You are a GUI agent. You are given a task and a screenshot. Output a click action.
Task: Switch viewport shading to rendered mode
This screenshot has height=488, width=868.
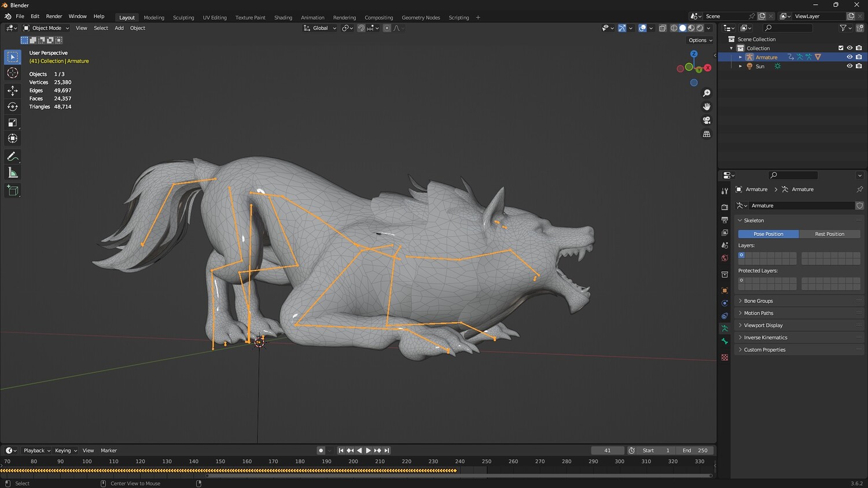[x=700, y=28]
